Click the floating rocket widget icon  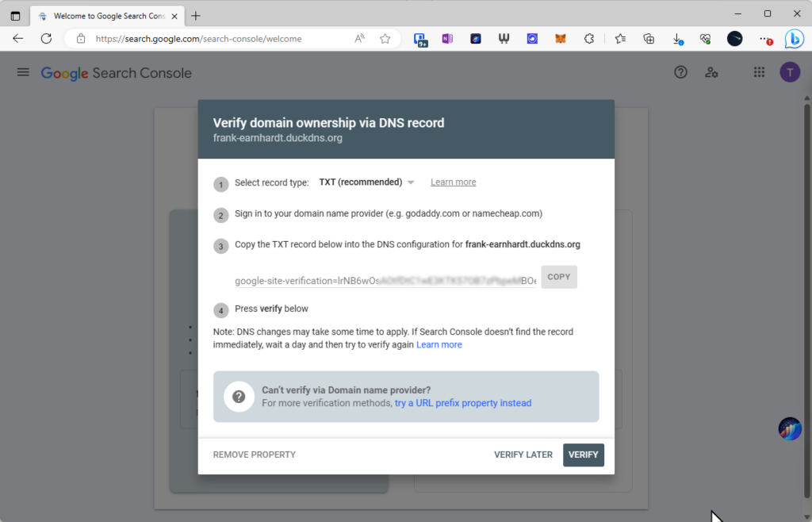pyautogui.click(x=790, y=428)
